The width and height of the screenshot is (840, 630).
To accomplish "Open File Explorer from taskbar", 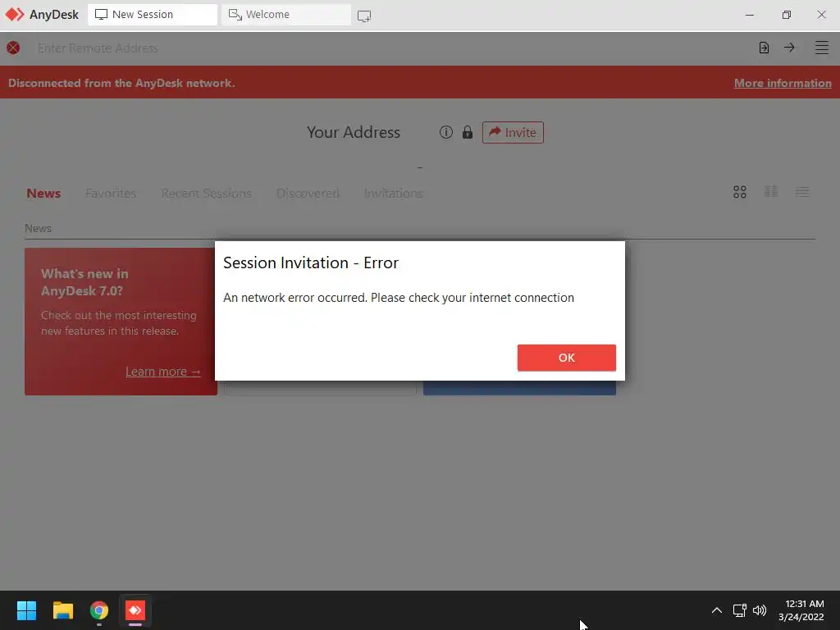I will click(x=62, y=610).
